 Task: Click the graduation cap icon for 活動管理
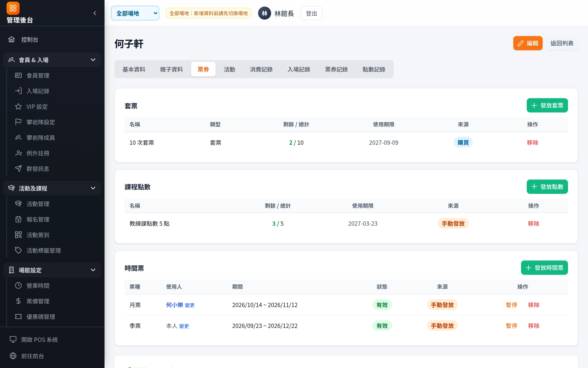pyautogui.click(x=18, y=204)
